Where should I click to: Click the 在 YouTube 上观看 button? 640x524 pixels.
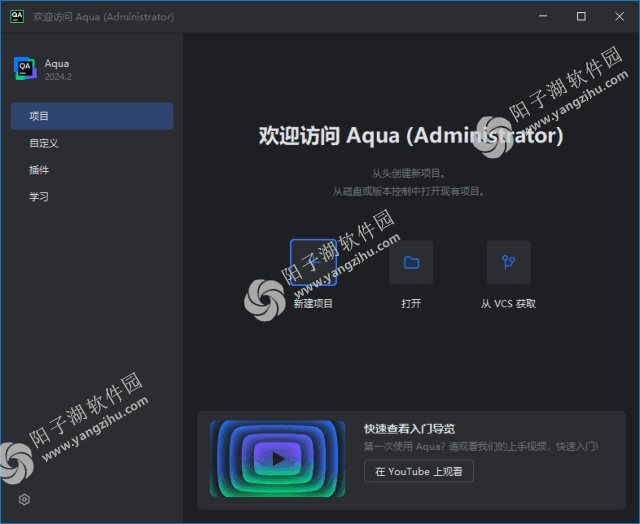pos(419,471)
